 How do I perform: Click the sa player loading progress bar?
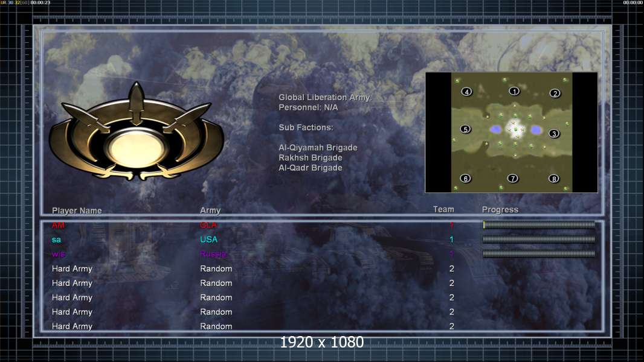(x=539, y=239)
